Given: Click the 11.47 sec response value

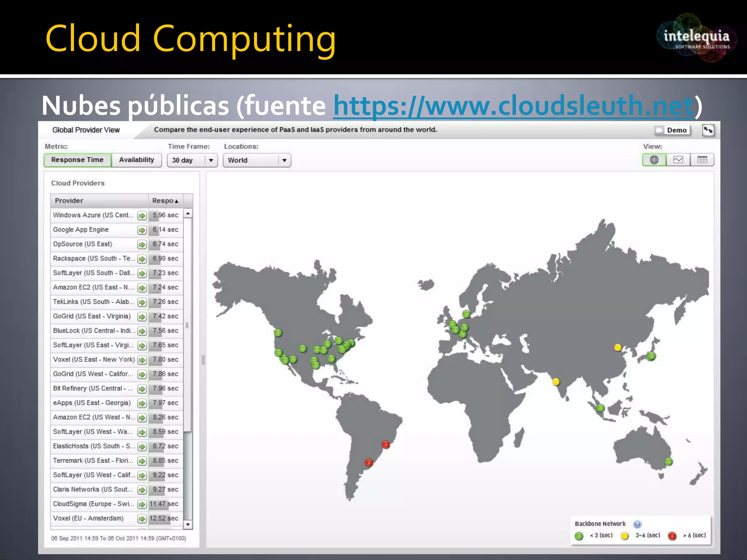Looking at the screenshot, I should [164, 504].
